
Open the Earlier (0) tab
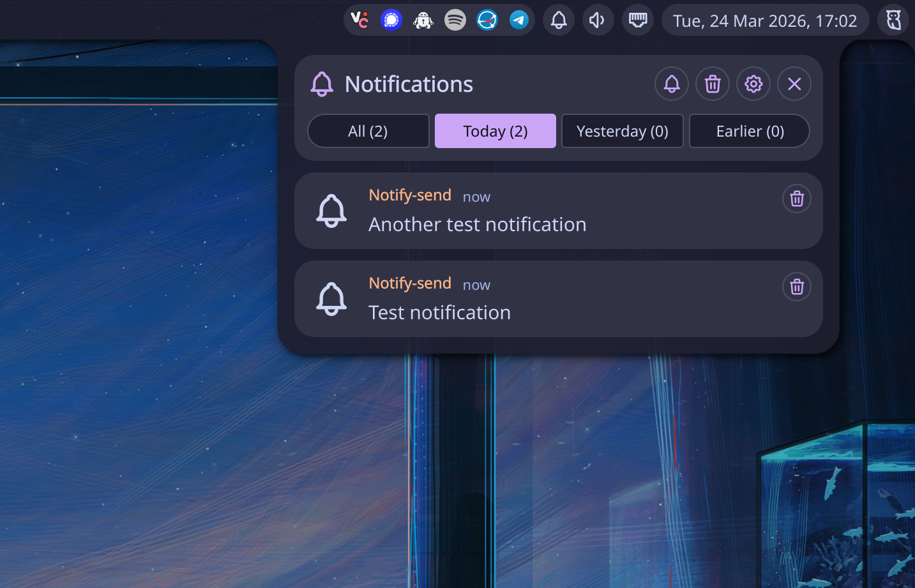coord(749,131)
